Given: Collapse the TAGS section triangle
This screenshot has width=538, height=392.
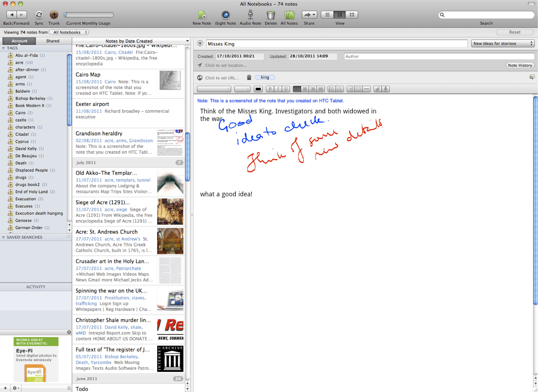Looking at the screenshot, I should [x=3, y=48].
